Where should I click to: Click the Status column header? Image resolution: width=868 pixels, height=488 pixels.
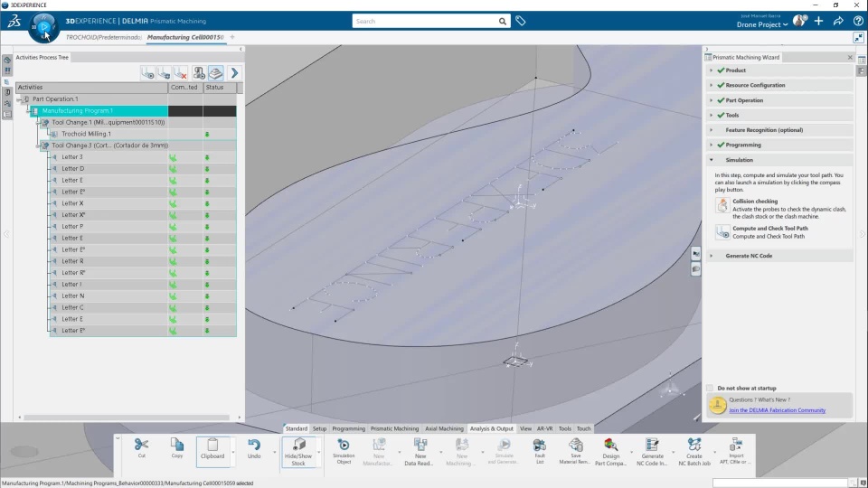pyautogui.click(x=220, y=87)
